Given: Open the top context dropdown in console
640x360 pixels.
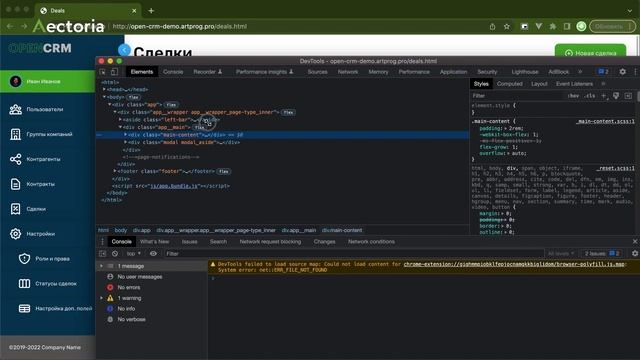Looking at the screenshot, I should pos(133,253).
